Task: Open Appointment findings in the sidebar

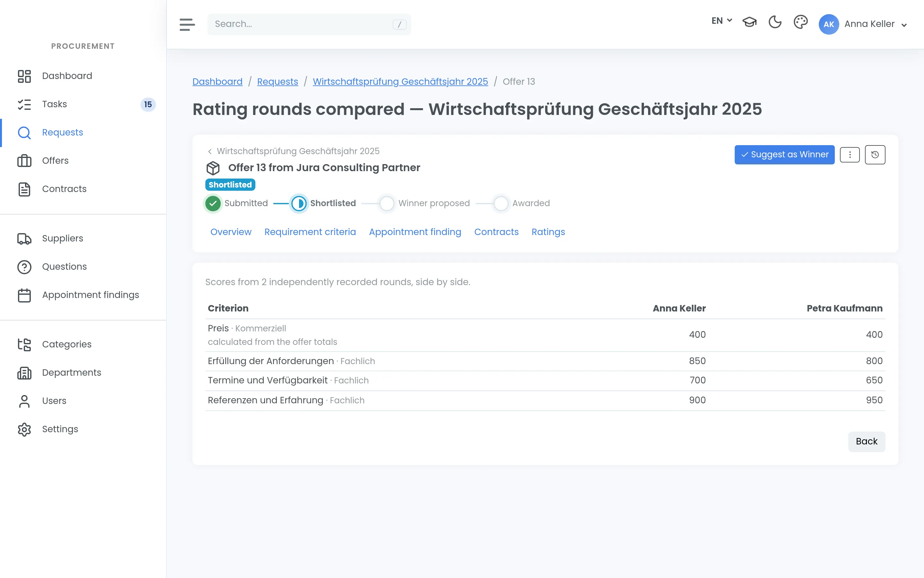Action: pyautogui.click(x=83, y=295)
